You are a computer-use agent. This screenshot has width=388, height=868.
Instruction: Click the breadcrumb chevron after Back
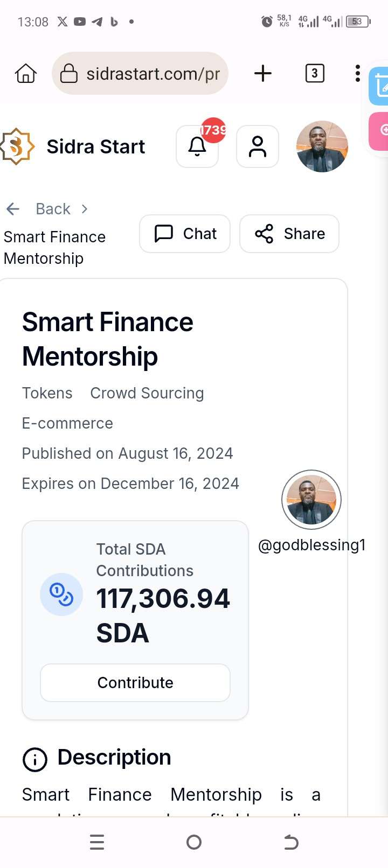85,209
